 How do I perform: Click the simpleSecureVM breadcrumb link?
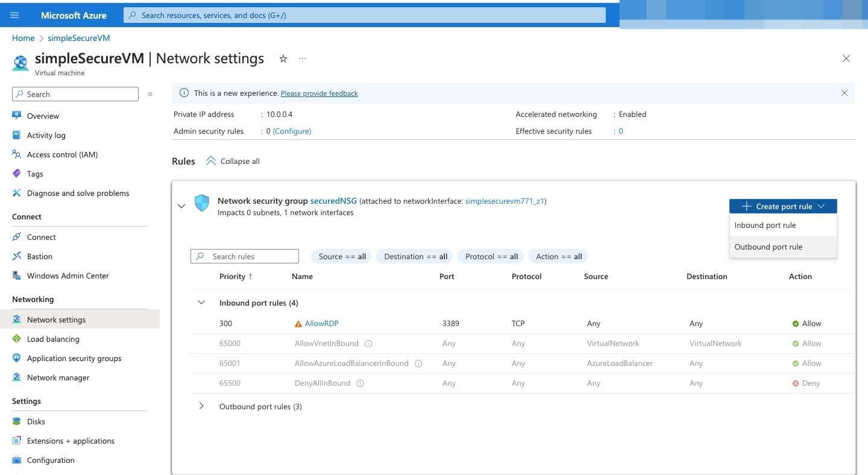click(78, 38)
